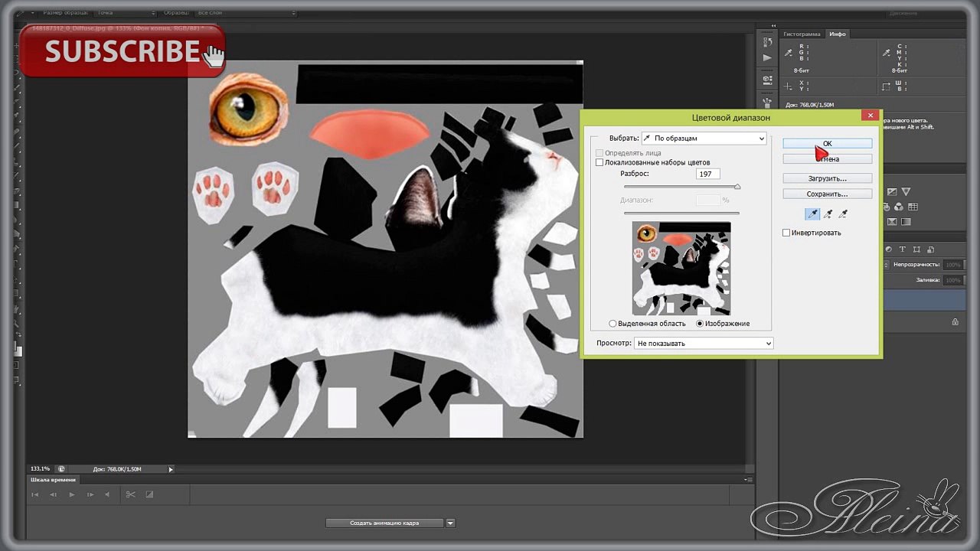This screenshot has width=980, height=551.
Task: Click the type layer filter T icon
Action: (903, 249)
